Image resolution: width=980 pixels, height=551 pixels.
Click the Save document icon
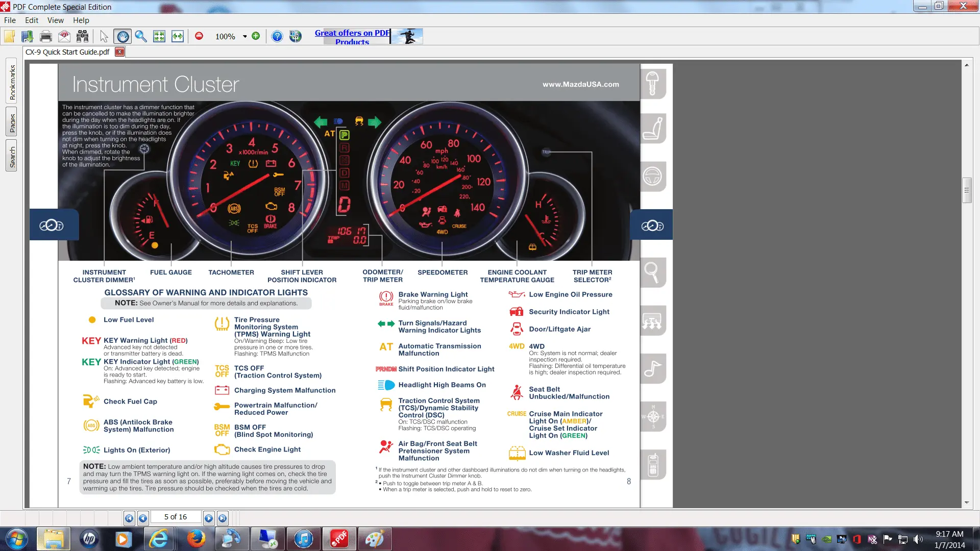pos(27,36)
